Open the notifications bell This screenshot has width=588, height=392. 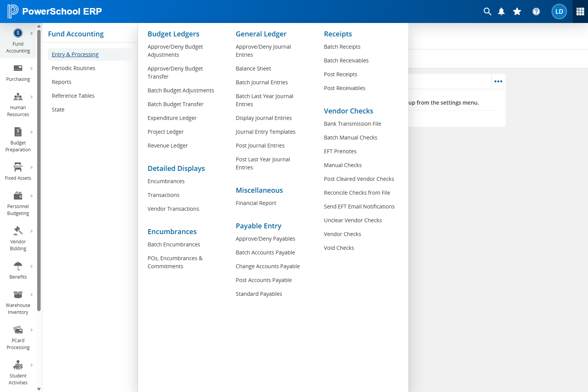tap(501, 11)
